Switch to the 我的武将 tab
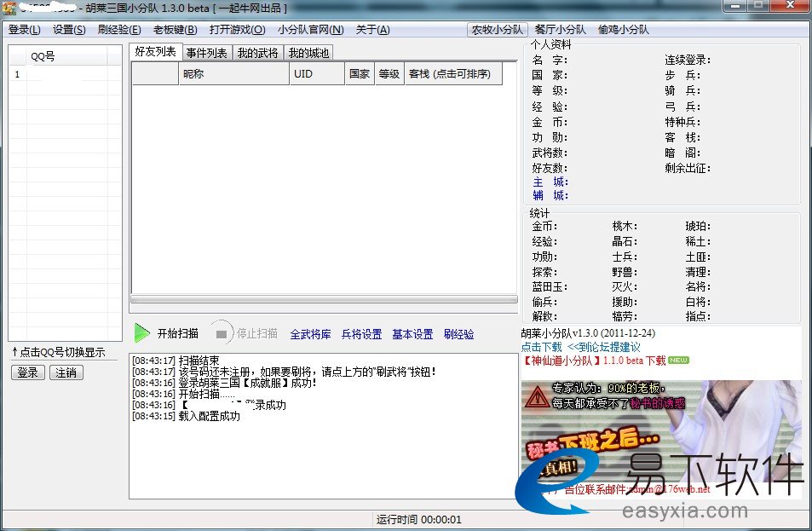This screenshot has width=812, height=531. (257, 53)
